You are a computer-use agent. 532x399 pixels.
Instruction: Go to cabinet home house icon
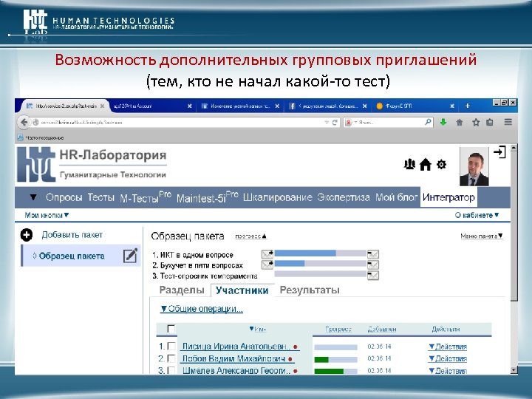[x=425, y=165]
